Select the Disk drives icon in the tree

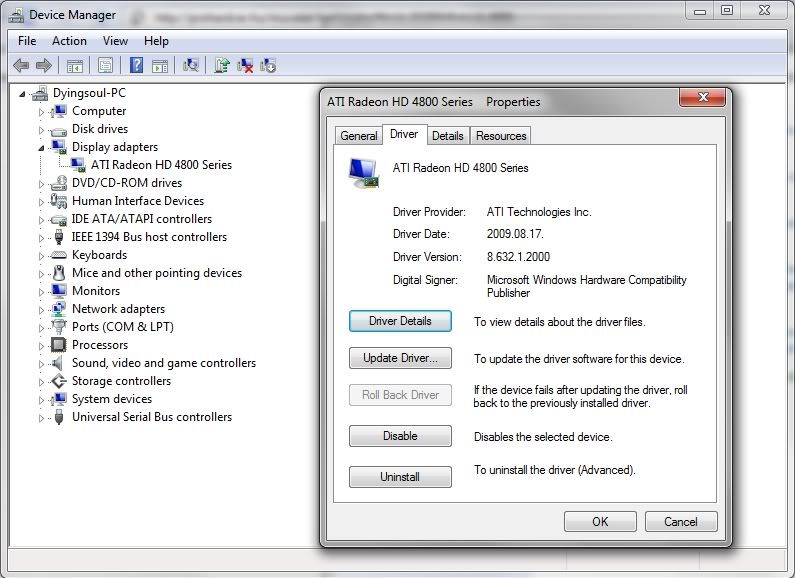point(59,130)
